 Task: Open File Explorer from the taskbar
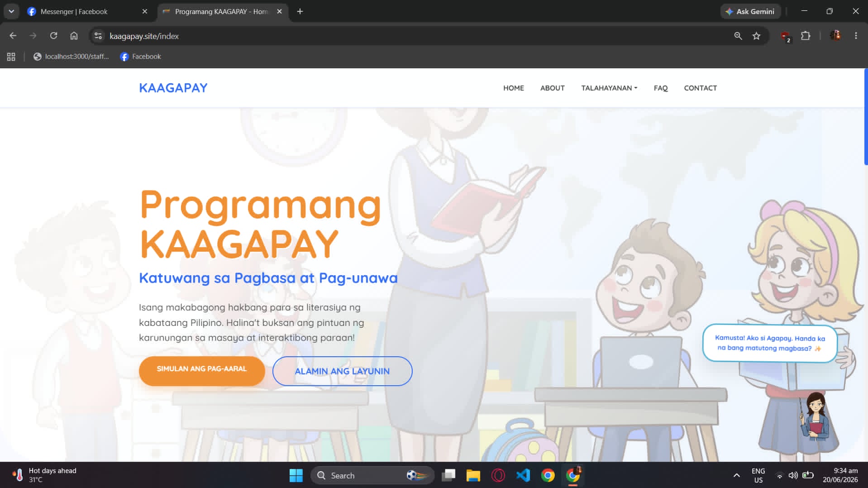pyautogui.click(x=473, y=475)
